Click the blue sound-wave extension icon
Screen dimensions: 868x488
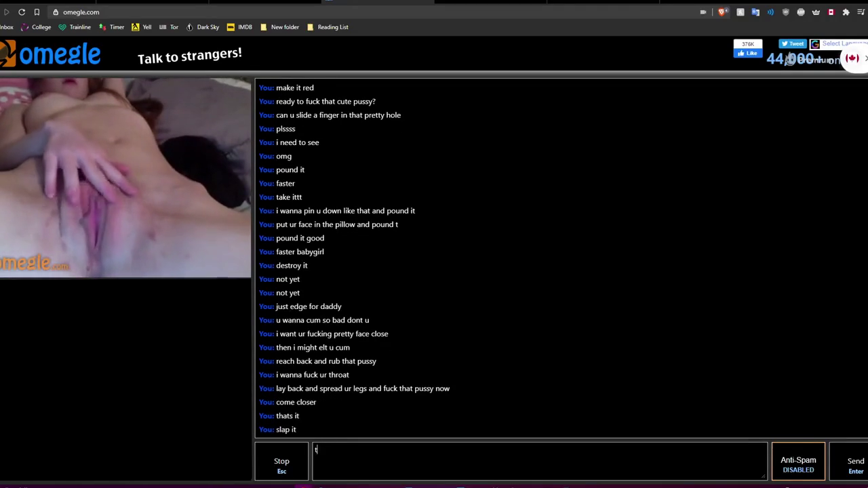[770, 12]
